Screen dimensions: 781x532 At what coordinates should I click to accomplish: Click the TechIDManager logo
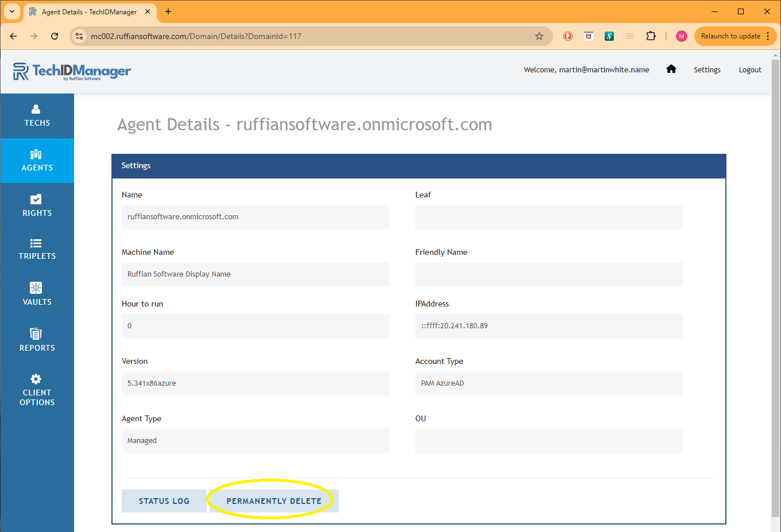pos(72,71)
